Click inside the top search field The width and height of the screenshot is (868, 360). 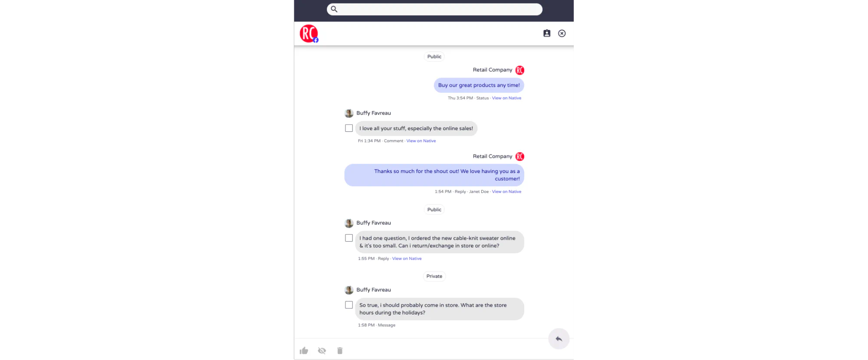click(434, 9)
